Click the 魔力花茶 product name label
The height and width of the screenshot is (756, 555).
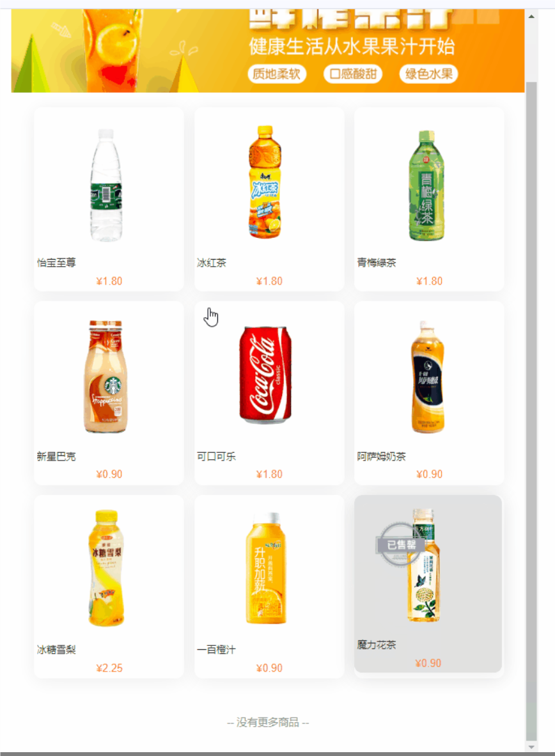click(x=376, y=645)
